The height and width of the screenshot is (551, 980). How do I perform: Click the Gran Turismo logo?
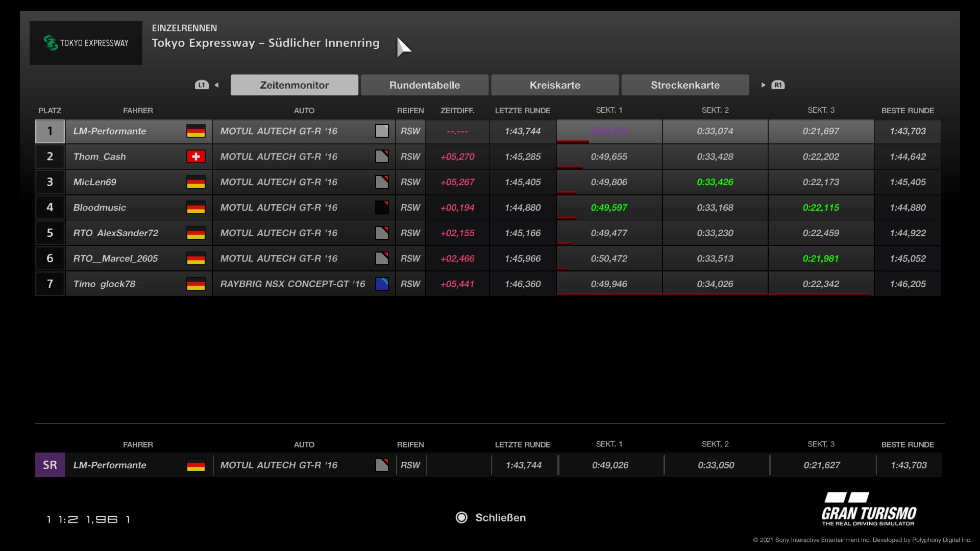(x=869, y=509)
